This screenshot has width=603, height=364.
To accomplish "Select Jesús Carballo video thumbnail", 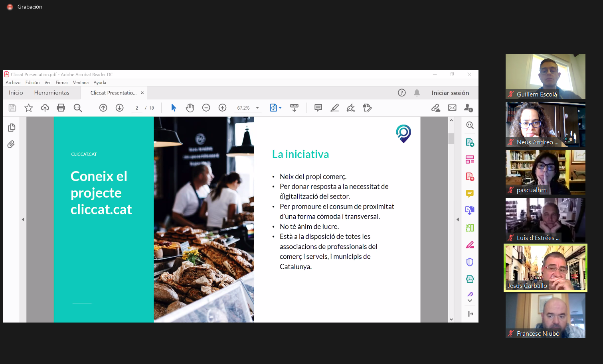I will click(546, 268).
